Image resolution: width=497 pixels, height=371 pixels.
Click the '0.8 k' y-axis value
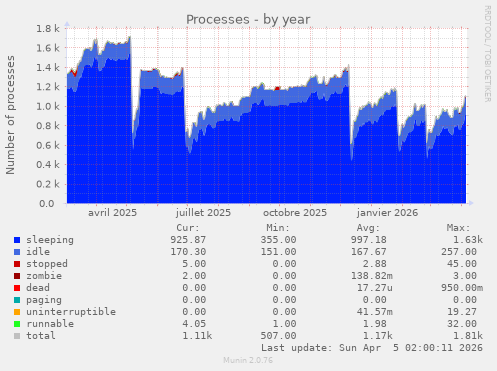(x=48, y=126)
